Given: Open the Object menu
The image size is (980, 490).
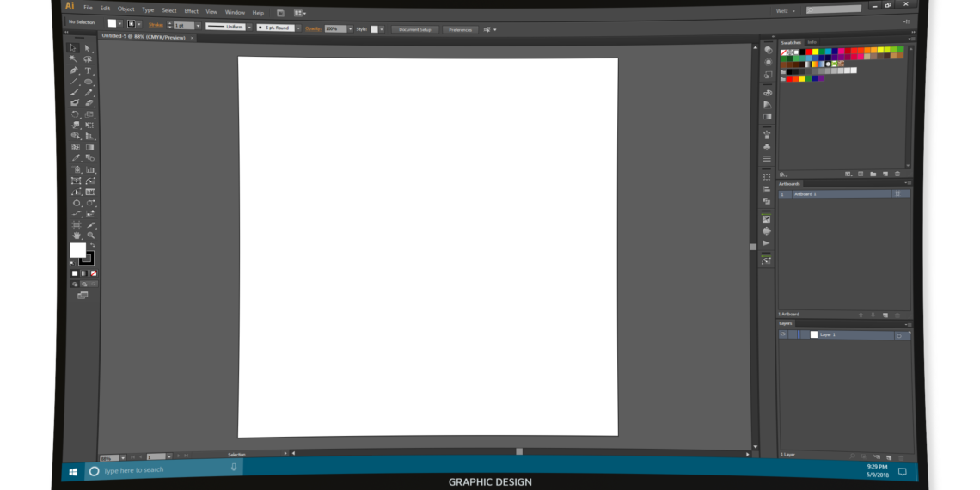Looking at the screenshot, I should pos(126,9).
